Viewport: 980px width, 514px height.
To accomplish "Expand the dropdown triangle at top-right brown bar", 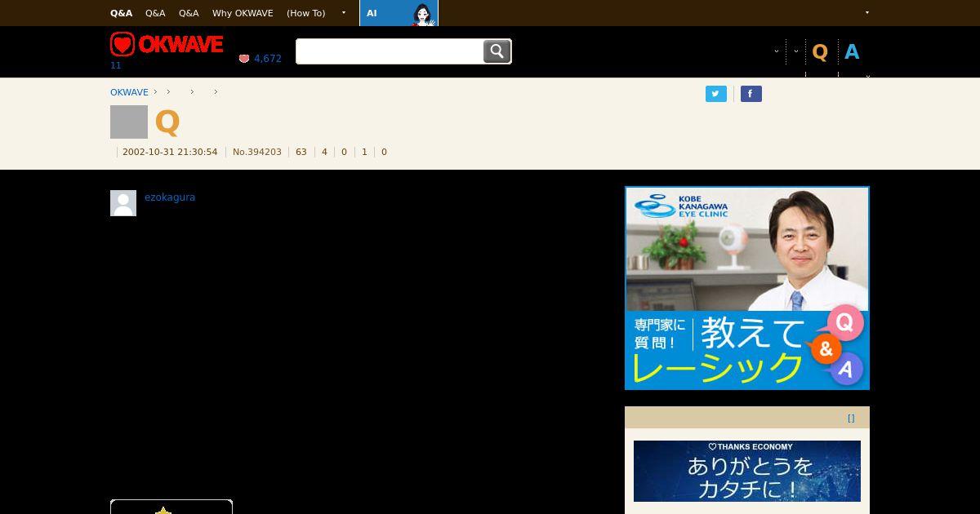I will click(867, 13).
